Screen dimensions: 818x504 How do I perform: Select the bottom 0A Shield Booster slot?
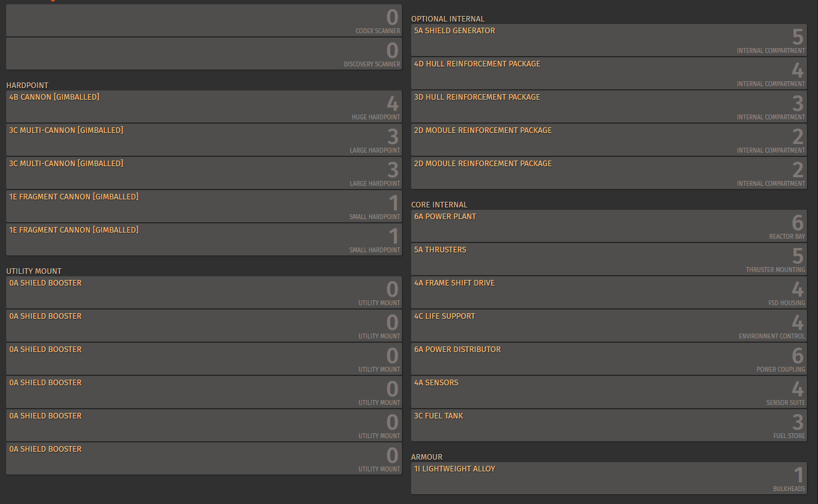(x=204, y=458)
